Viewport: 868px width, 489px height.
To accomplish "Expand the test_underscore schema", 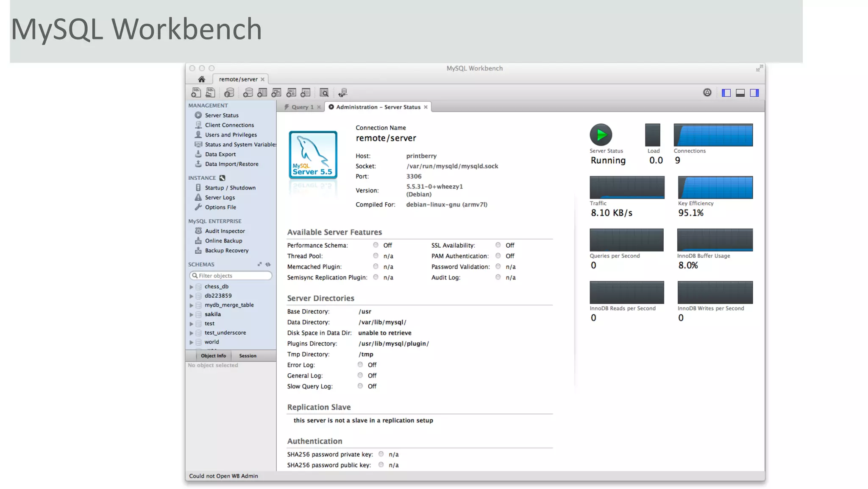I will coord(191,333).
